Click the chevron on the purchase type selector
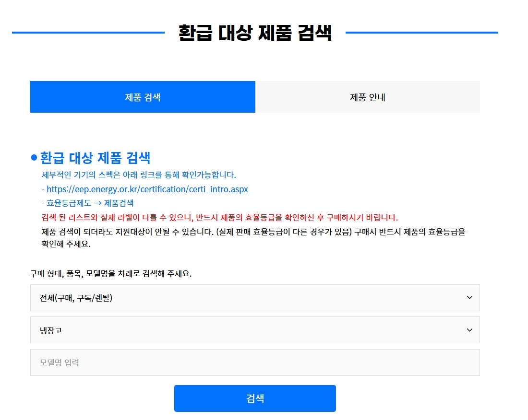 pos(469,297)
